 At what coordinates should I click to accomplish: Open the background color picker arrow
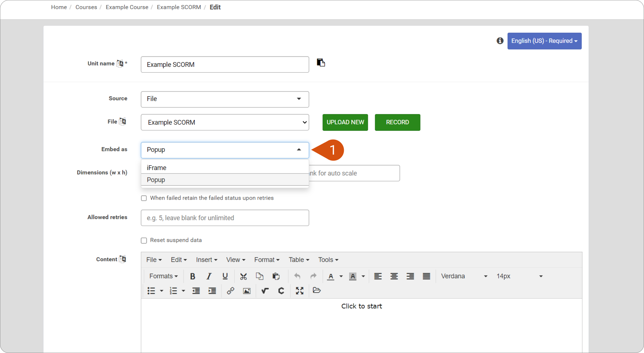coord(363,276)
